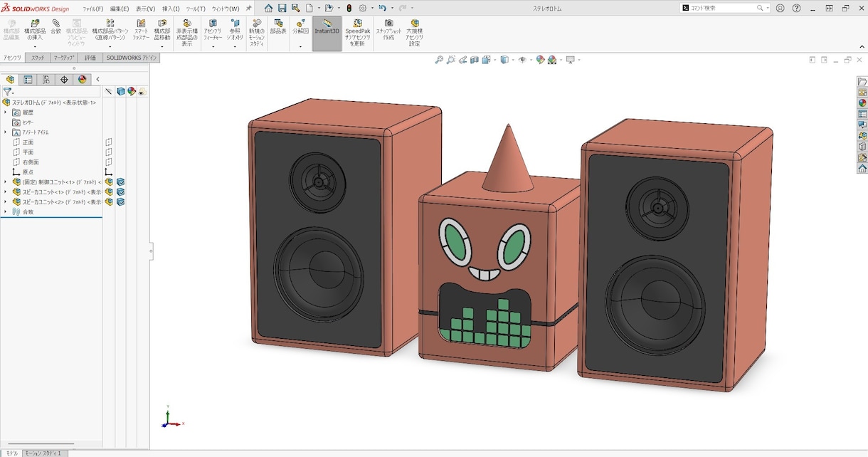Toggle display state of スピーカユニット<2> row
The height and width of the screenshot is (457, 868).
120,202
